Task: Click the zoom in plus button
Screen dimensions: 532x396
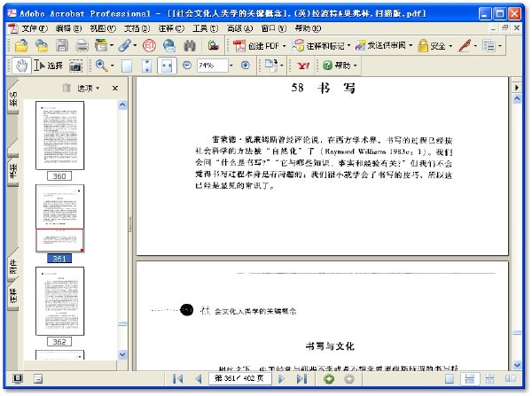Action: (x=245, y=65)
